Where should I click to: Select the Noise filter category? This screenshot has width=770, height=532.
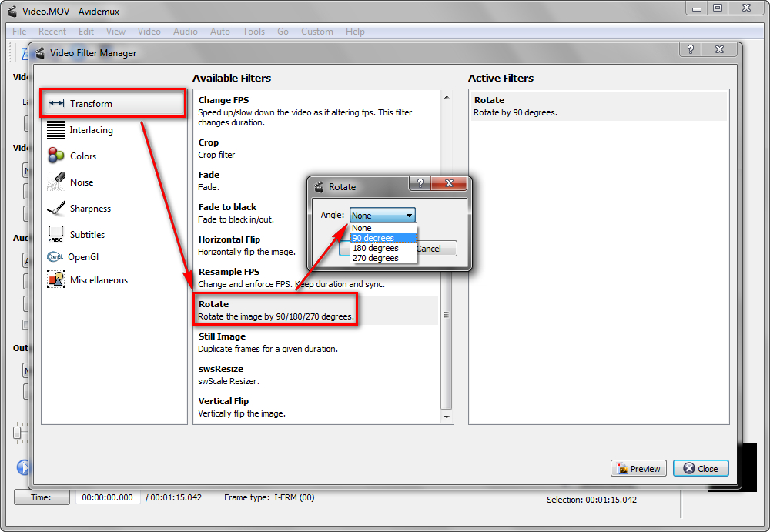point(81,182)
